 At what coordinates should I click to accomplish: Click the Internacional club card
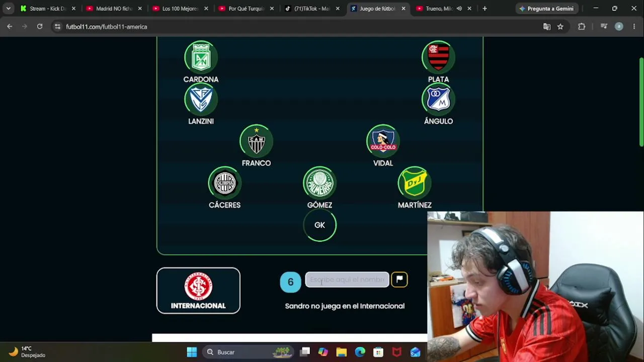(198, 291)
